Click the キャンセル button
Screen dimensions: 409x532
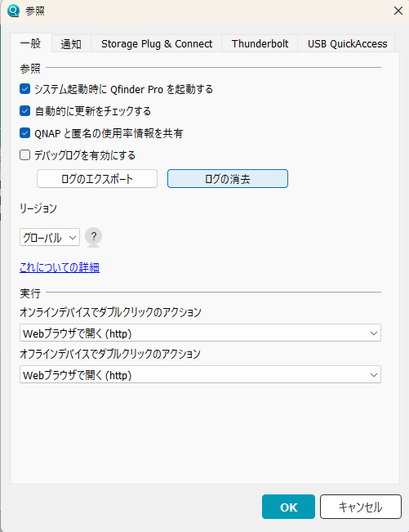pos(361,507)
